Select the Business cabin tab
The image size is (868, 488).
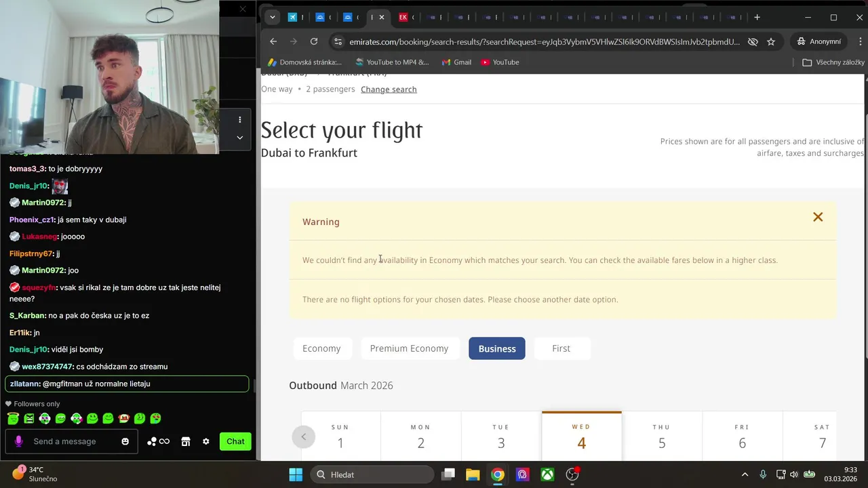tap(497, 348)
